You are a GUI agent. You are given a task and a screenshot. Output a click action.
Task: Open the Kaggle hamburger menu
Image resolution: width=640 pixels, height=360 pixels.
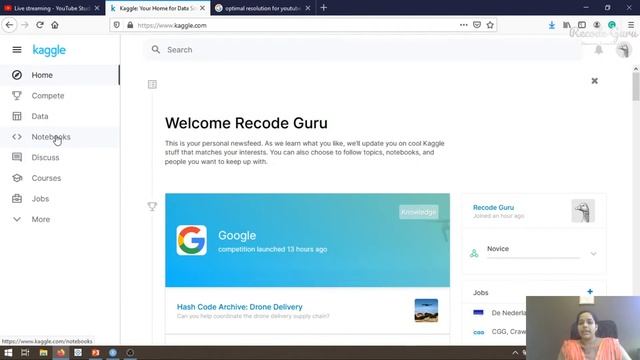pyautogui.click(x=17, y=50)
